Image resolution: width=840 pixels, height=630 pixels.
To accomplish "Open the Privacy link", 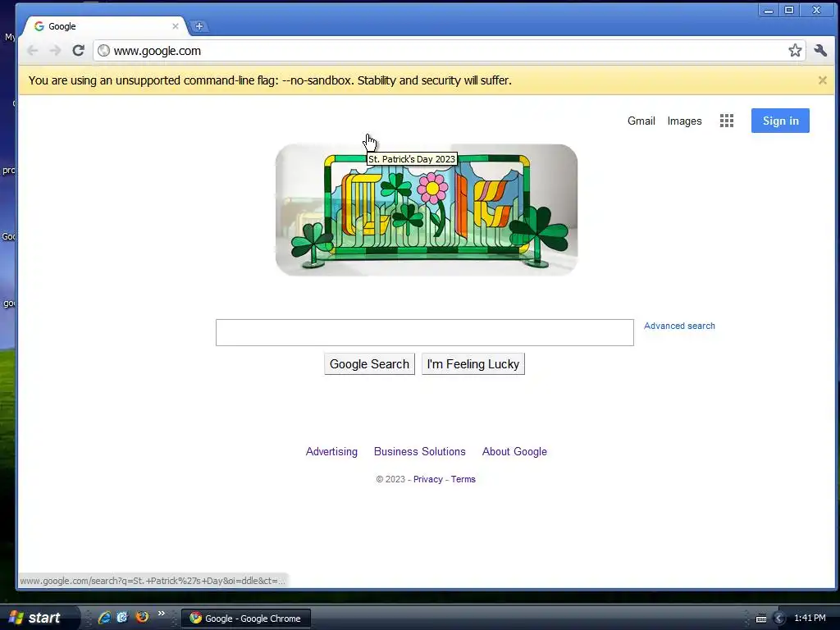I will pyautogui.click(x=427, y=479).
